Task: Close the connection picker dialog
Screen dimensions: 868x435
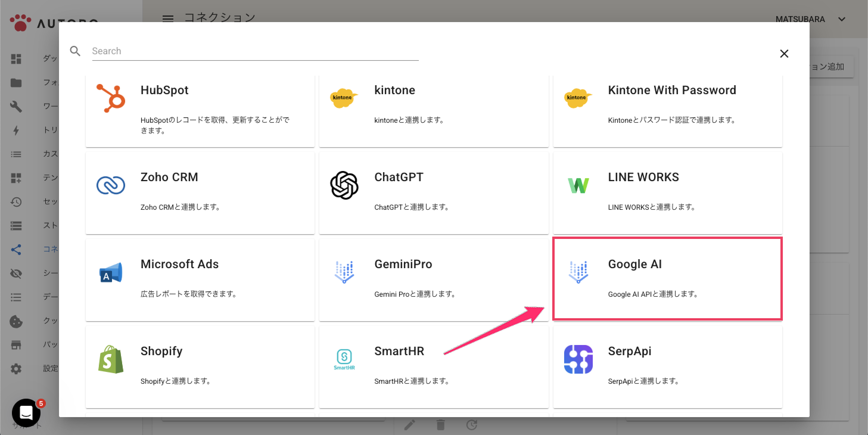Action: 784,54
